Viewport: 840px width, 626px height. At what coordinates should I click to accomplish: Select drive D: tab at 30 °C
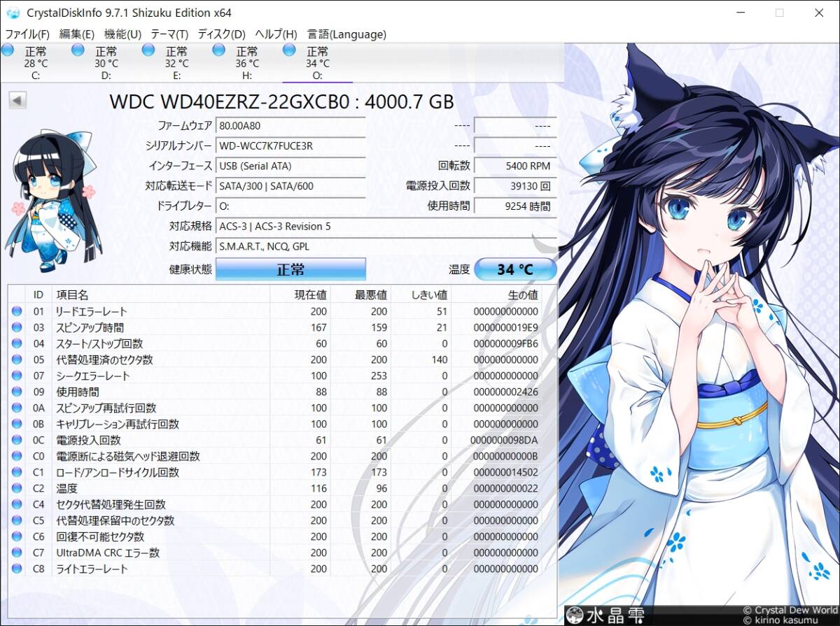[x=106, y=63]
